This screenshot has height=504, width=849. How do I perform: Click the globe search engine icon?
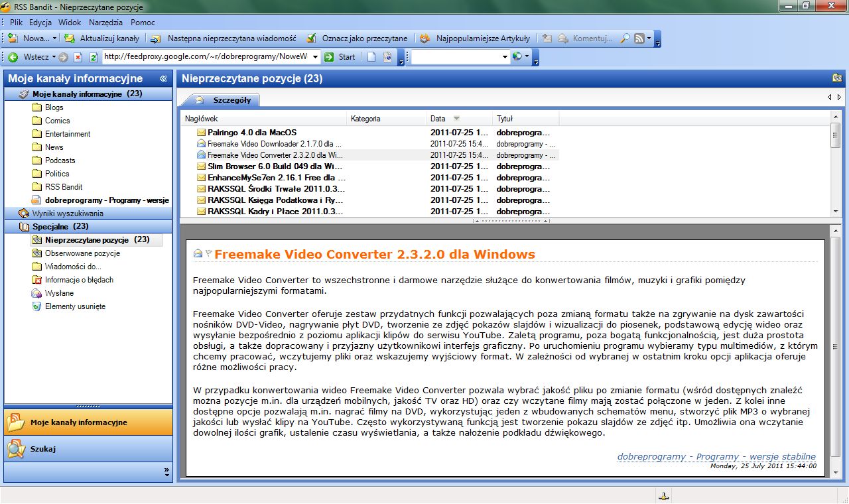(x=517, y=57)
